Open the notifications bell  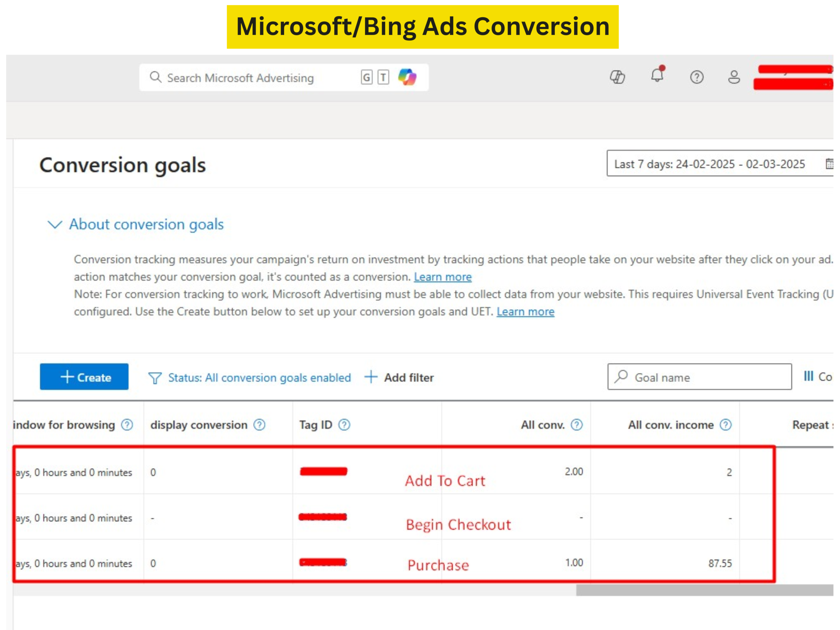pyautogui.click(x=657, y=75)
